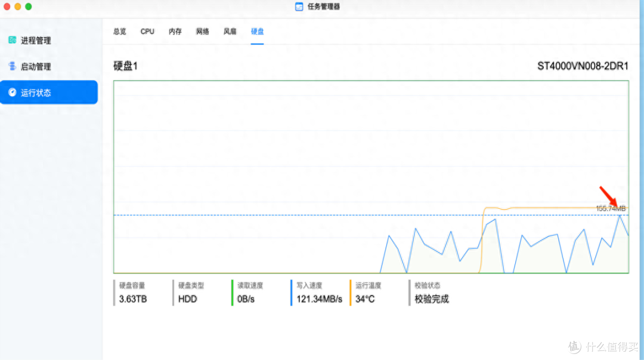This screenshot has height=360, width=644.
Task: Click the 进程管理 icon in sidebar
Action: pyautogui.click(x=13, y=40)
